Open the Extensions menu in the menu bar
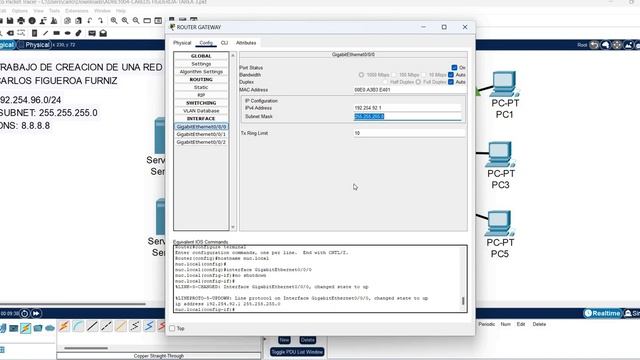 coord(77,11)
